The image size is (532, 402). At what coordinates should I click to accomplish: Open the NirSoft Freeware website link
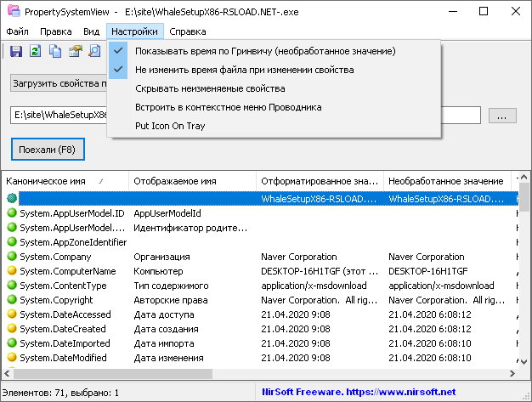click(359, 392)
